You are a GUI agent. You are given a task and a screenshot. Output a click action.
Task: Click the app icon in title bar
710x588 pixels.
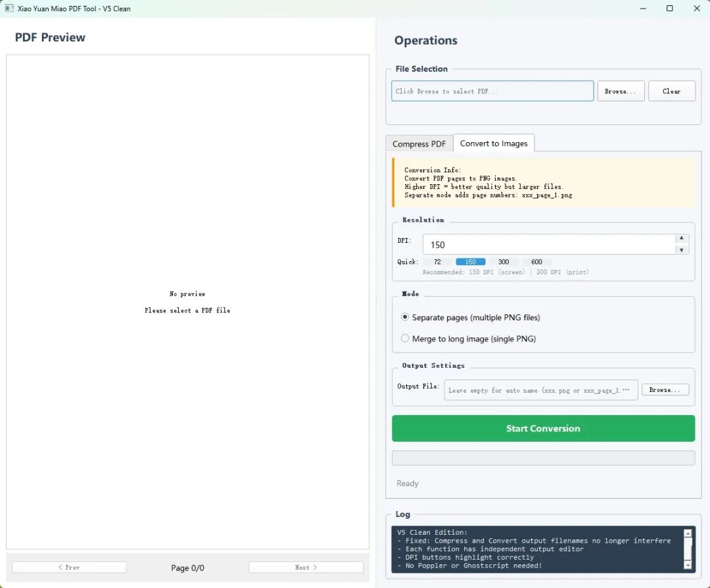tap(9, 8)
